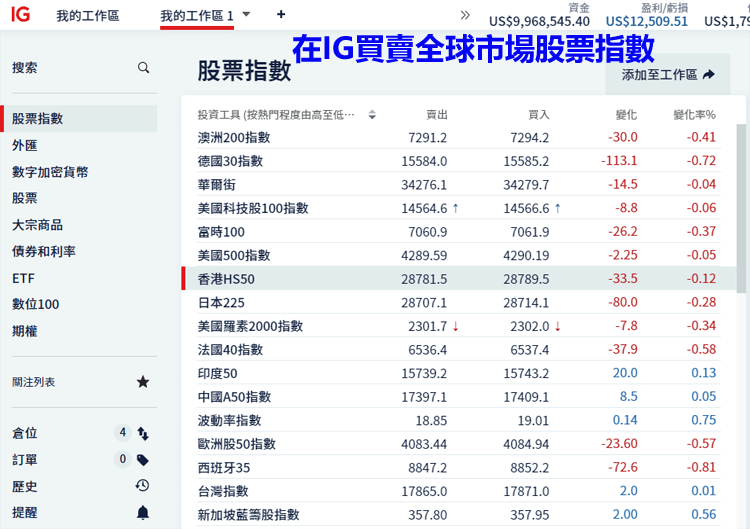This screenshot has height=529, width=750.
Task: Click the search magnifier icon
Action: point(143,67)
